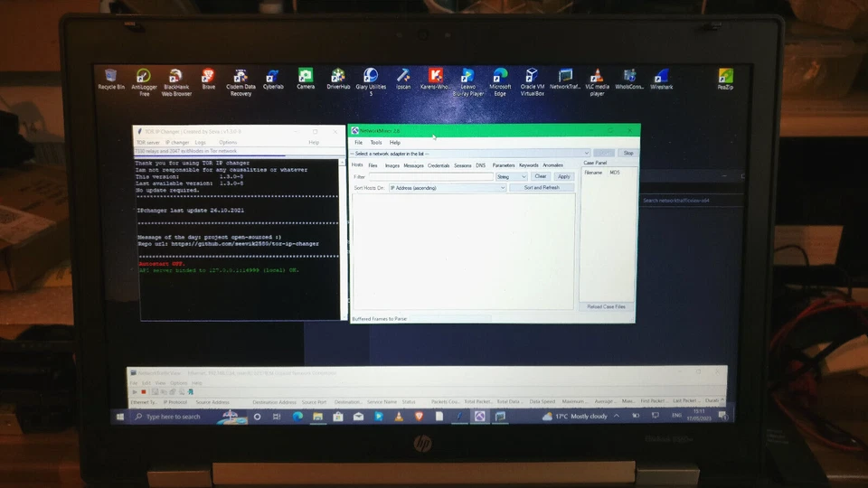Open the TOR server menu in TOR IP Changer
Screen dimensions: 868x488
click(147, 143)
